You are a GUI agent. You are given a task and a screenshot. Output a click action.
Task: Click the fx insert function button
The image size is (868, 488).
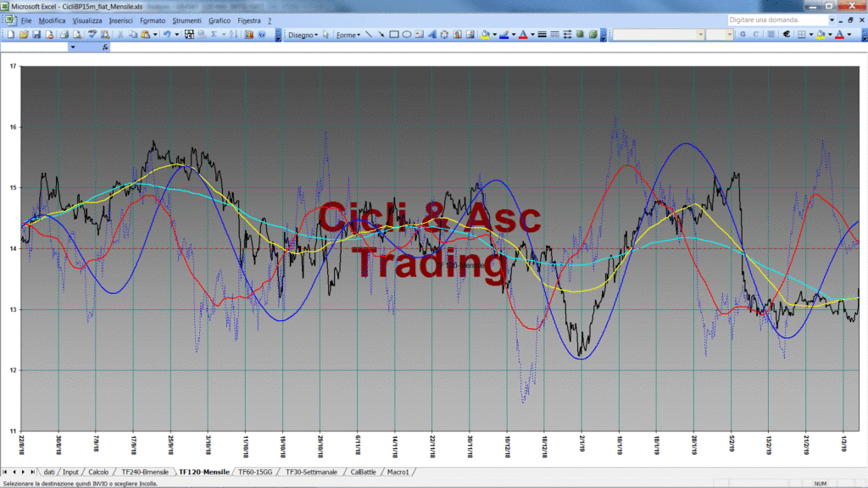105,47
